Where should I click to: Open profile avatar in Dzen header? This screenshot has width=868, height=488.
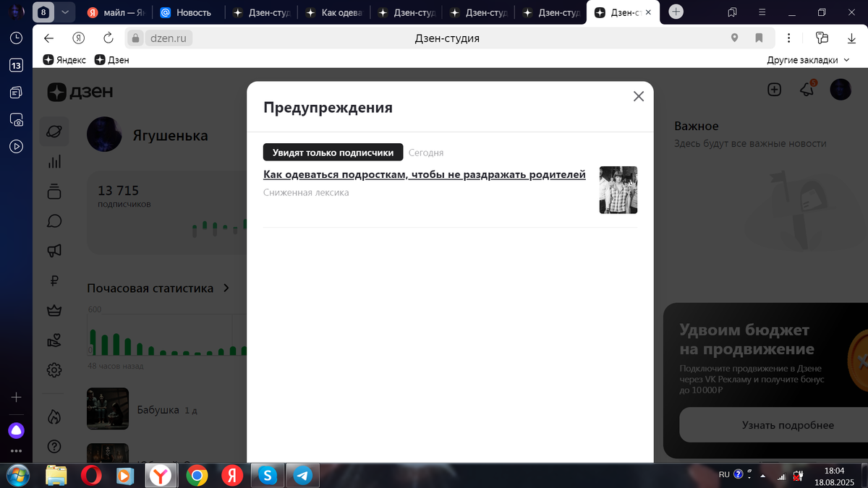coord(841,90)
